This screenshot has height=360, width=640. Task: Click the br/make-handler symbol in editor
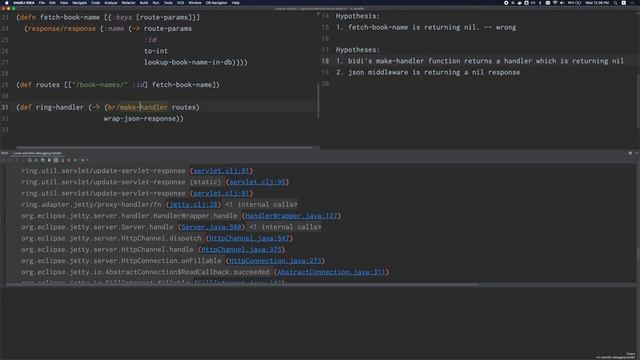138,107
